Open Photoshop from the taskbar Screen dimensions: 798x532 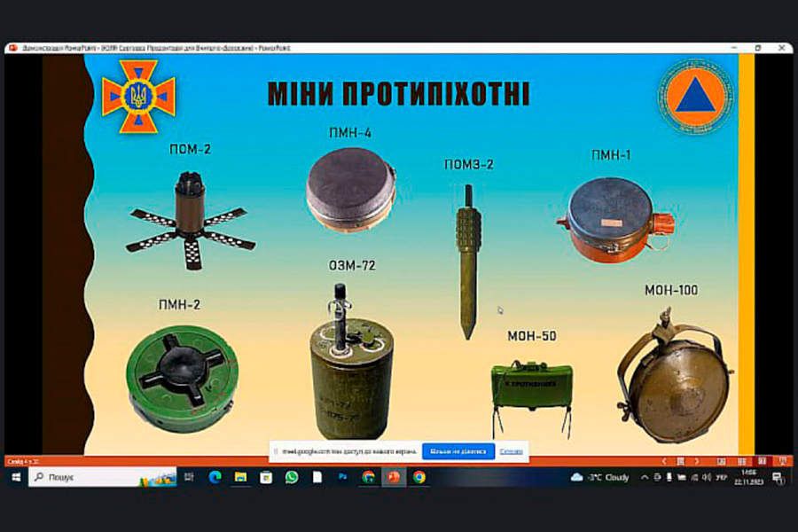click(x=342, y=477)
